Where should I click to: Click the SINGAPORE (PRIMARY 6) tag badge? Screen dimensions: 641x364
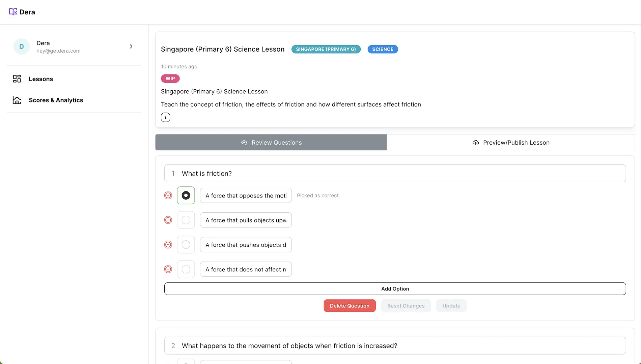[x=326, y=49]
